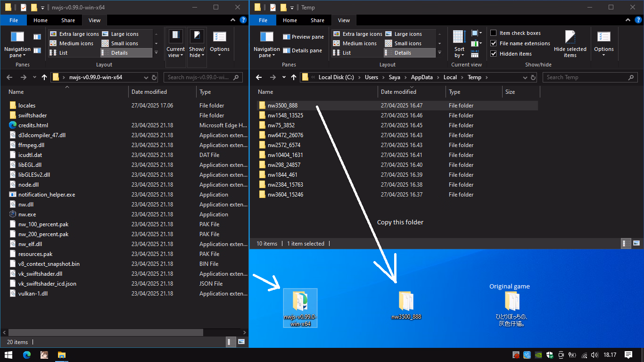Image resolution: width=644 pixels, height=362 pixels.
Task: Select the nw.exe application icon
Action: pos(13,214)
